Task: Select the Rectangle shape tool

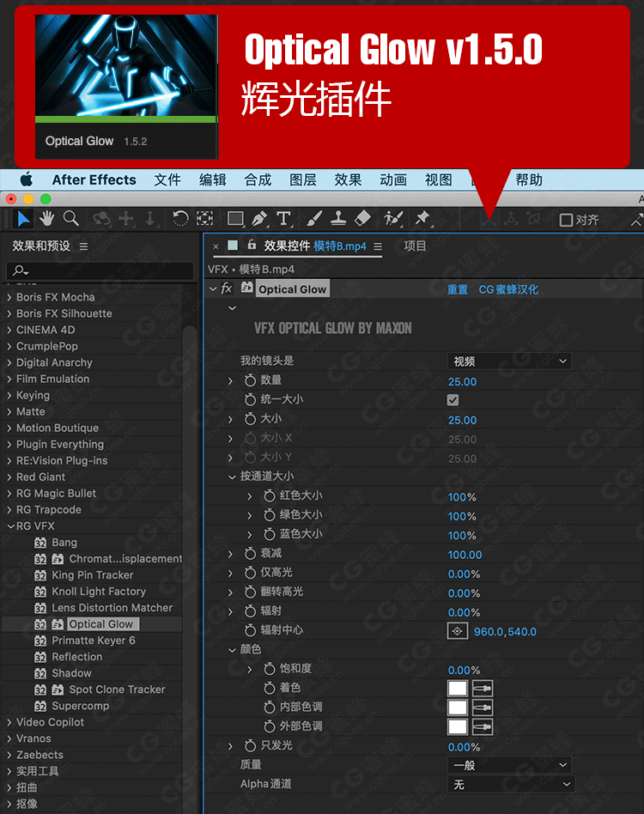Action: click(x=235, y=219)
